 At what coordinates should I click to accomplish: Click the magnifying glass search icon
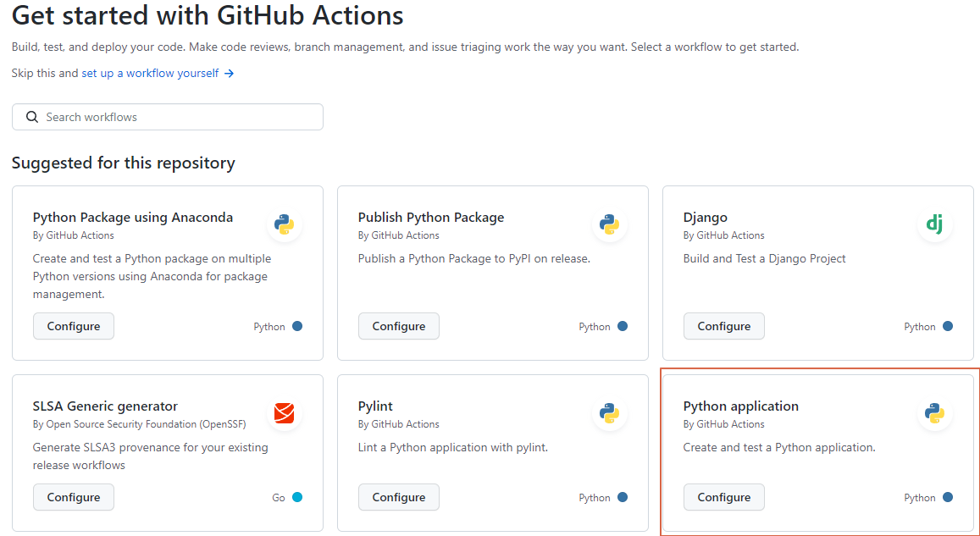coord(32,117)
